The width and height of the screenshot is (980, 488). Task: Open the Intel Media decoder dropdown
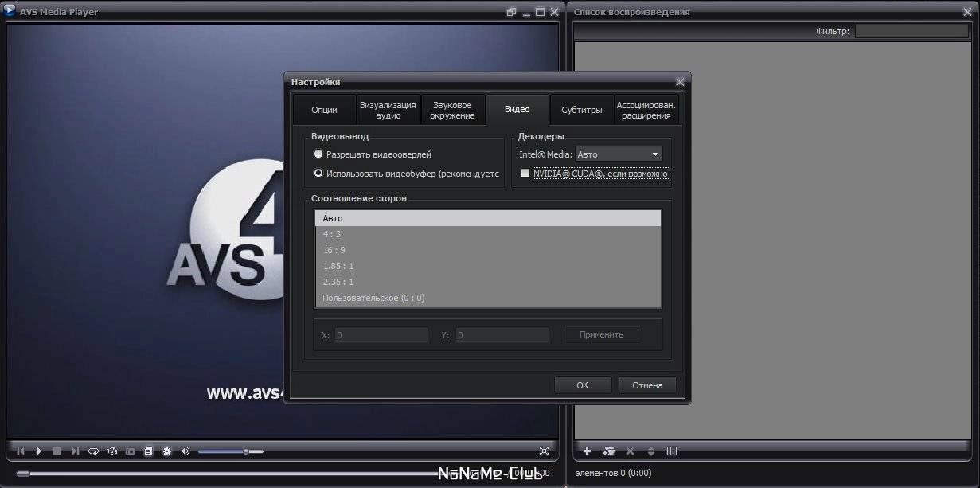[x=619, y=154]
